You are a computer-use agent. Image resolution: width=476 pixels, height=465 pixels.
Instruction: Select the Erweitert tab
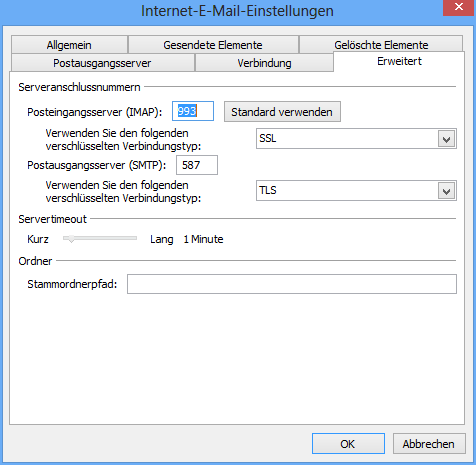(x=399, y=61)
